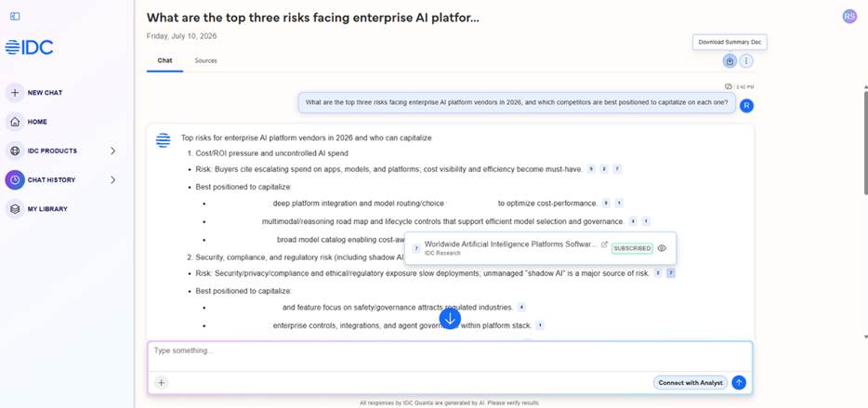The width and height of the screenshot is (868, 408).
Task: Open Chat History clock icon
Action: (15, 180)
